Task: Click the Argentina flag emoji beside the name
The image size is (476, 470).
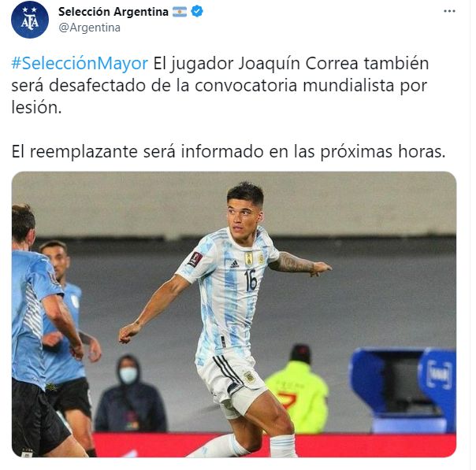Action: [180, 12]
